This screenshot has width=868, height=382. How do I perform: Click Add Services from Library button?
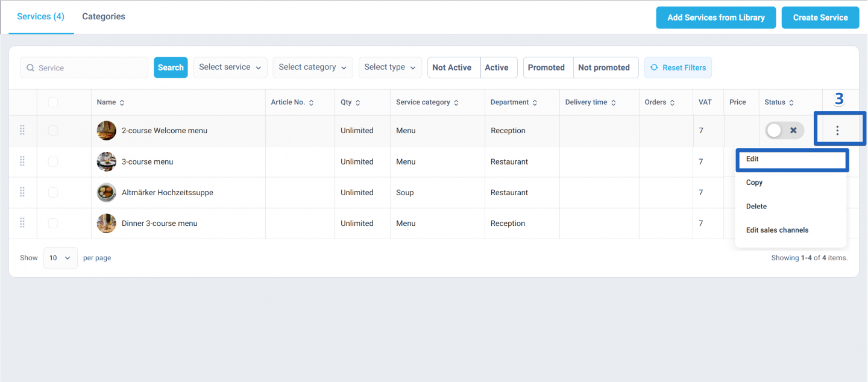(x=716, y=17)
